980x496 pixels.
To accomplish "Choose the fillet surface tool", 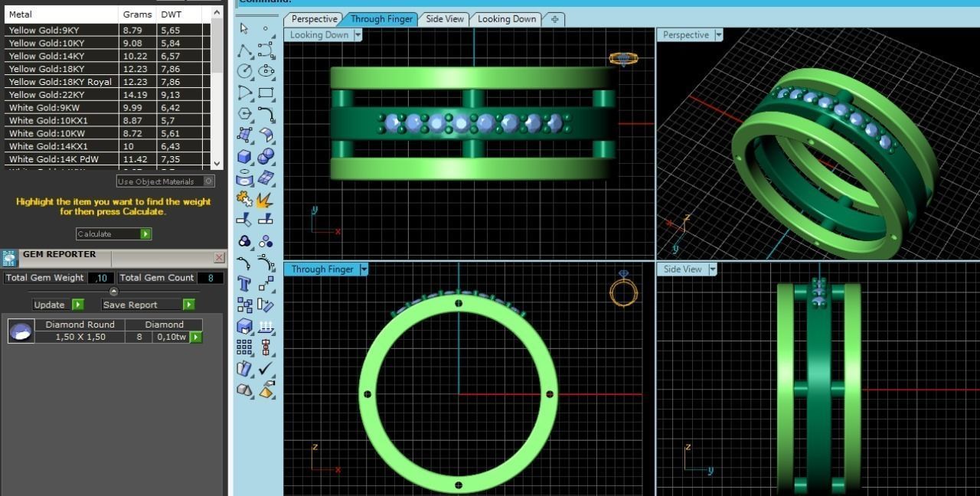I will pos(266,135).
